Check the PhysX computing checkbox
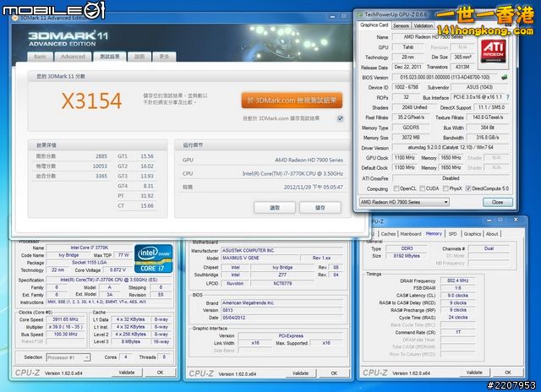Image resolution: width=541 pixels, height=392 pixels. (x=446, y=188)
